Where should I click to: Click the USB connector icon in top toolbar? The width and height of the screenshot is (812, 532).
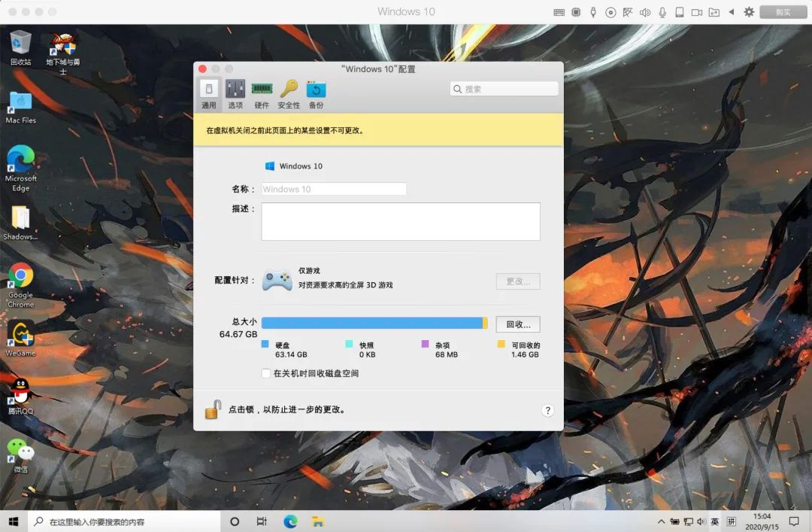pos(593,12)
